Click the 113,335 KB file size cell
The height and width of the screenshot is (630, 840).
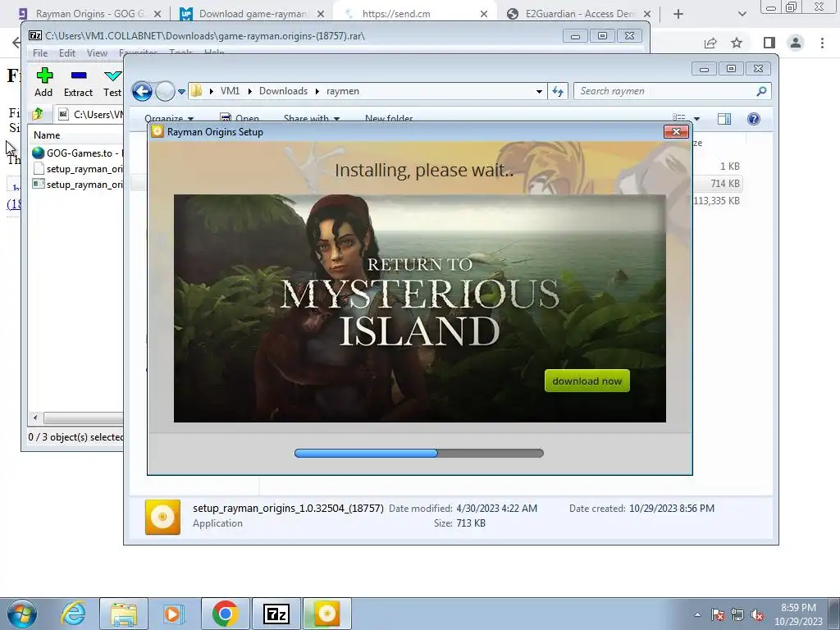coord(717,200)
